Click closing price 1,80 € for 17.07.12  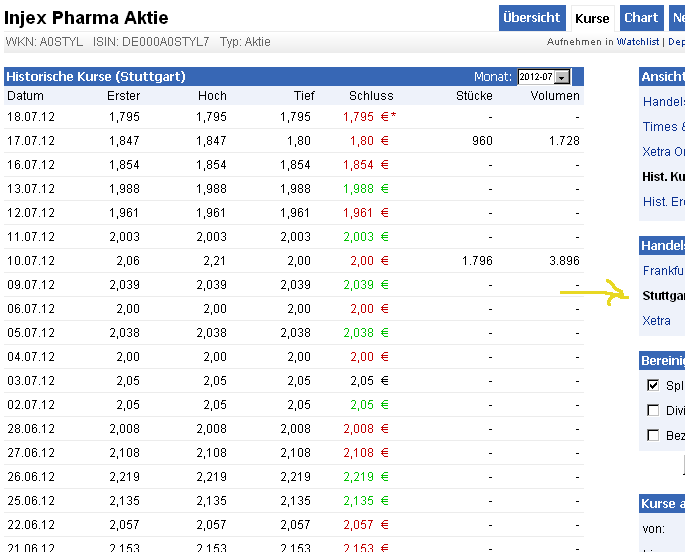click(x=369, y=141)
